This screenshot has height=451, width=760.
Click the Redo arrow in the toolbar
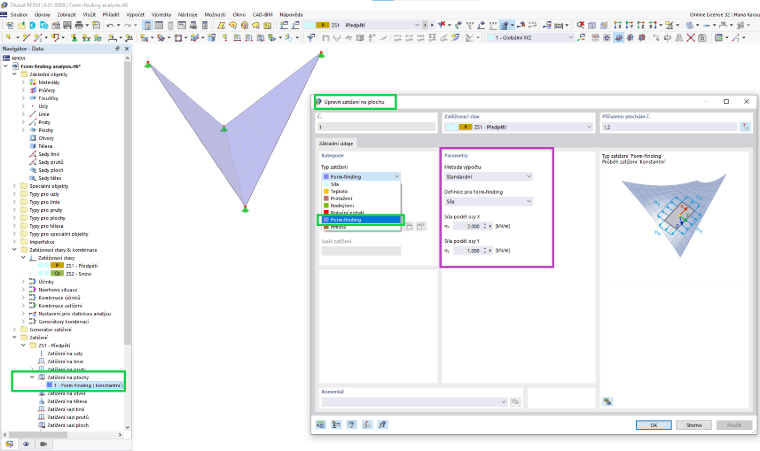[x=127, y=25]
